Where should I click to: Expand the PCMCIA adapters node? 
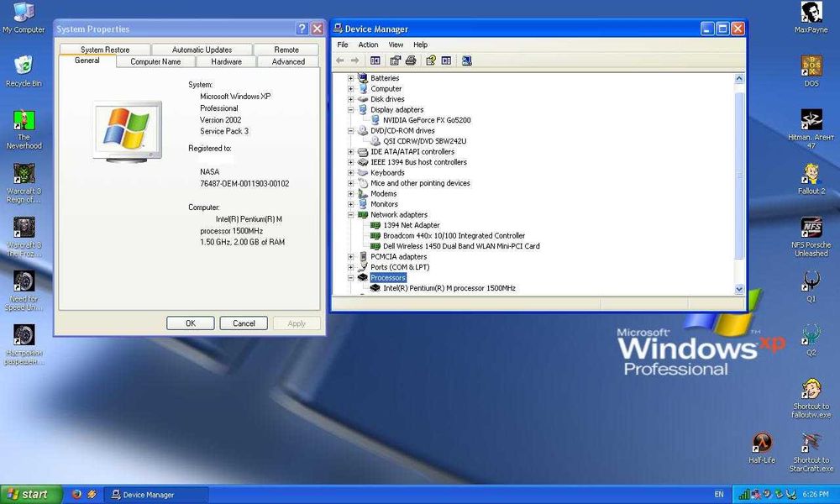(x=350, y=256)
